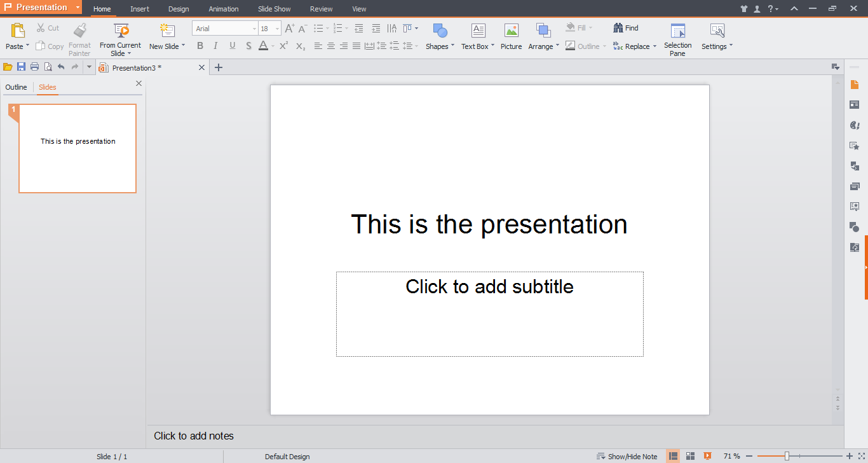Viewport: 868px width, 463px height.
Task: Switch to Slide Sorter view in status bar
Action: 690,456
